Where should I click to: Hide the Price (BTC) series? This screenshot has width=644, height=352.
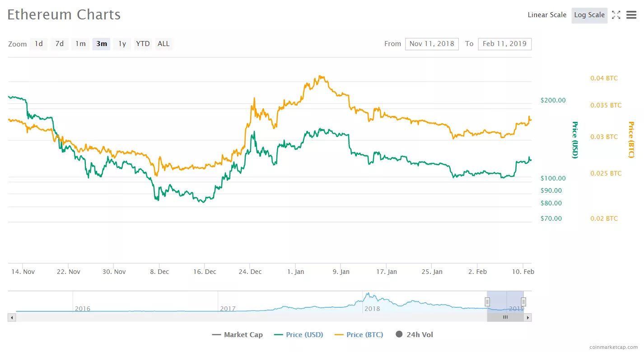(x=359, y=334)
